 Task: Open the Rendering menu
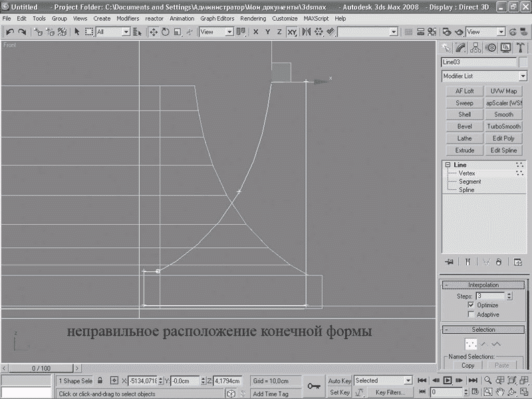pos(253,19)
